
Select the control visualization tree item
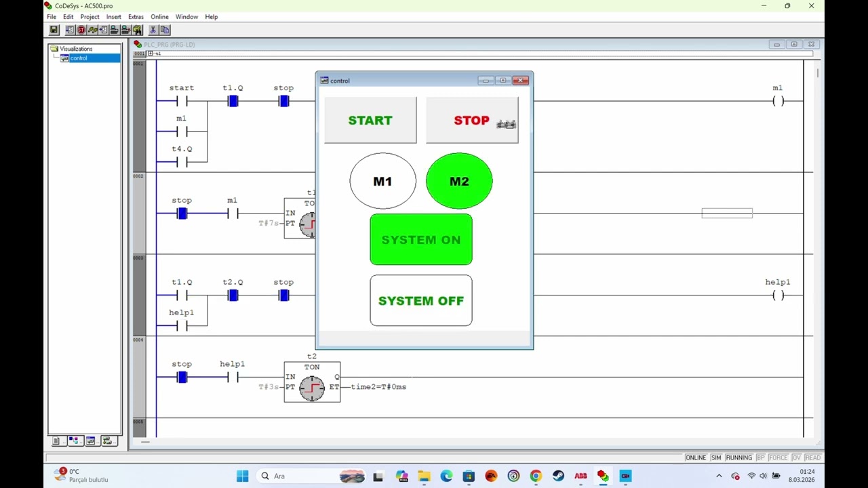79,58
